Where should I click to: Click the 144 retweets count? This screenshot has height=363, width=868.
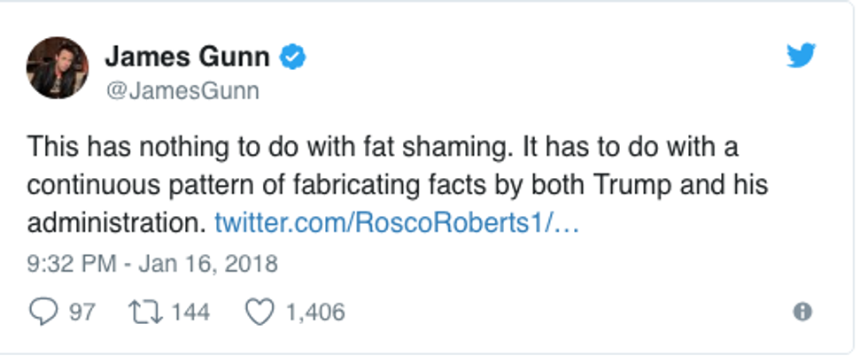(190, 312)
